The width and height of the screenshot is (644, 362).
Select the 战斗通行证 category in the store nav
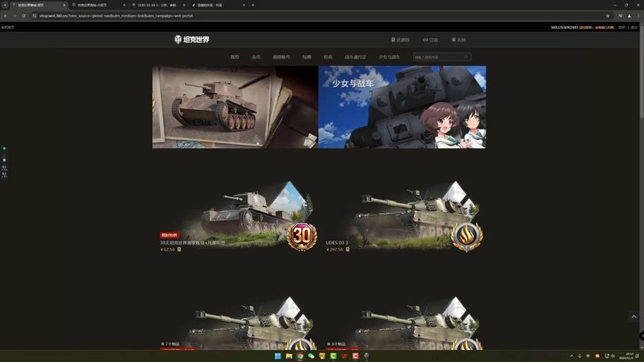(355, 57)
